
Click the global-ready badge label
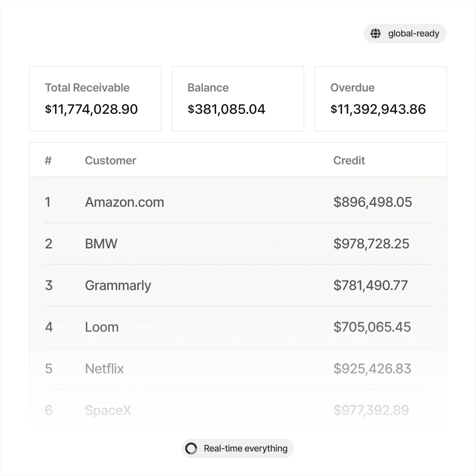pyautogui.click(x=414, y=33)
